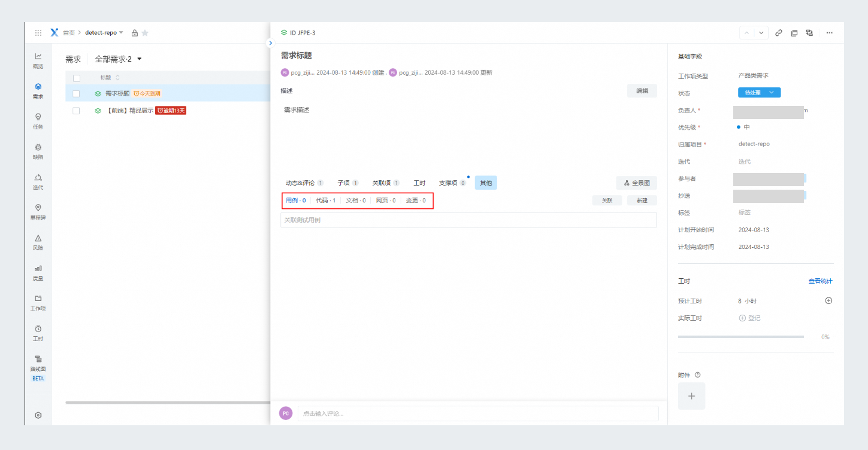Open 工时 in the left sidebar
The image size is (868, 450).
[38, 333]
